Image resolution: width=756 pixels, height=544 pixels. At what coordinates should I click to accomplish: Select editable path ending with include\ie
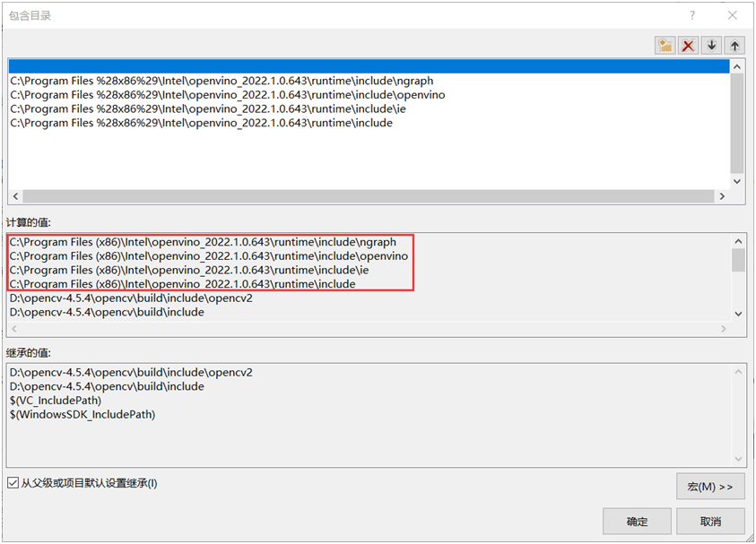(208, 109)
